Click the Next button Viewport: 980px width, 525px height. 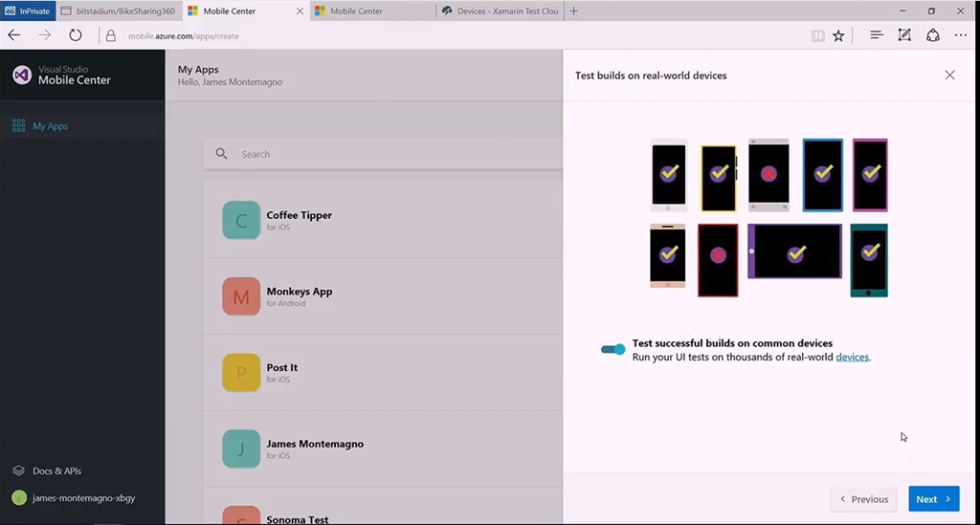pyautogui.click(x=934, y=499)
